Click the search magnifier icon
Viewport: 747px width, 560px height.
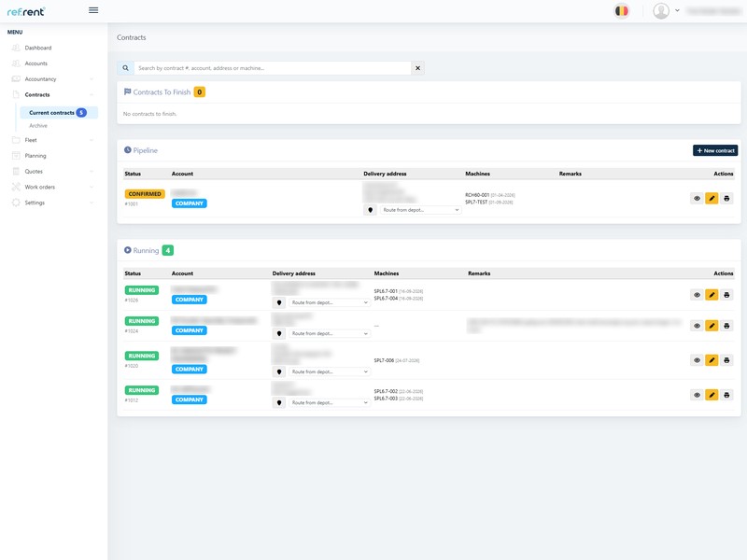tap(125, 68)
